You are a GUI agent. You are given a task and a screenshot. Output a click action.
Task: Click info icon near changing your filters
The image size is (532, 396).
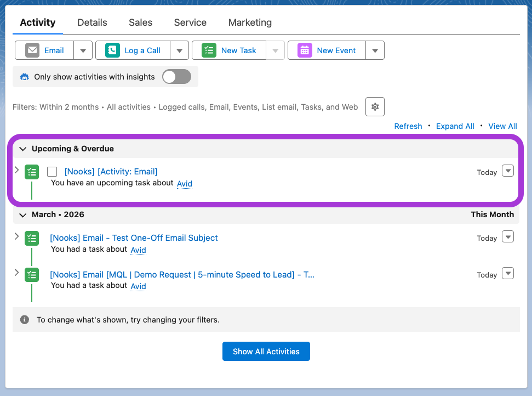coord(25,320)
